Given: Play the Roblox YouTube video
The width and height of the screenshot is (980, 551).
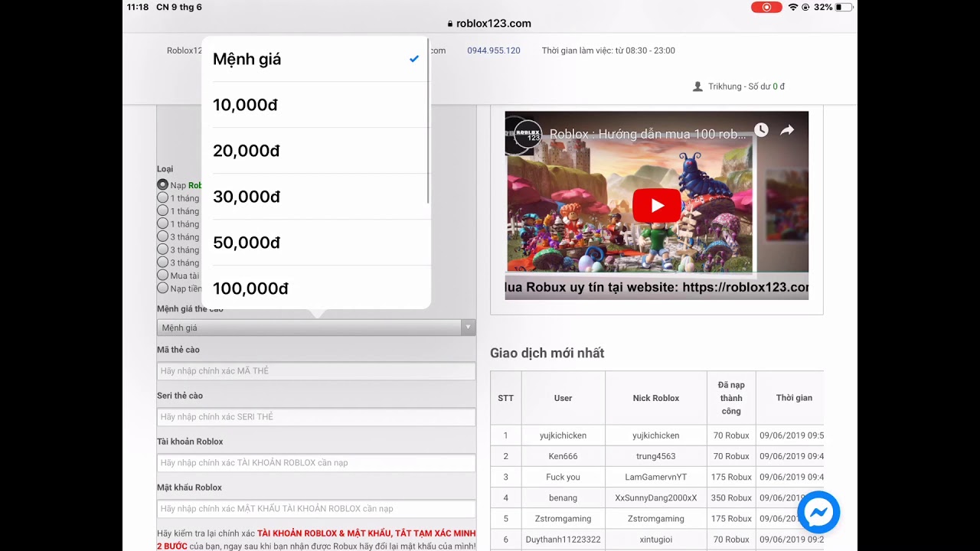Looking at the screenshot, I should tap(657, 206).
